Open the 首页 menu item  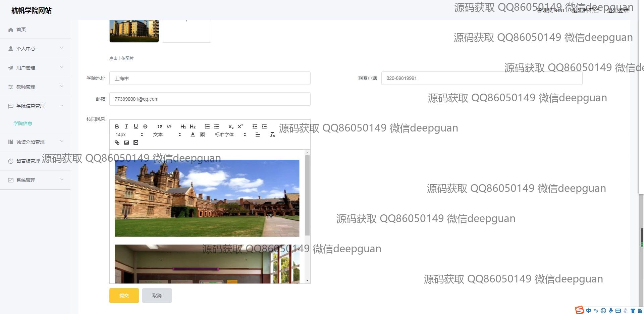tap(21, 30)
